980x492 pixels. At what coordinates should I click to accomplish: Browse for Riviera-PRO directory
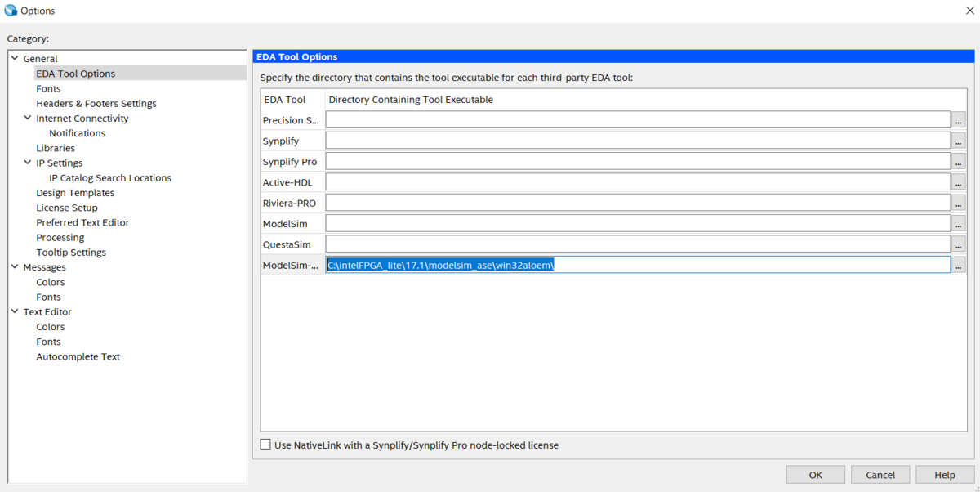(959, 203)
